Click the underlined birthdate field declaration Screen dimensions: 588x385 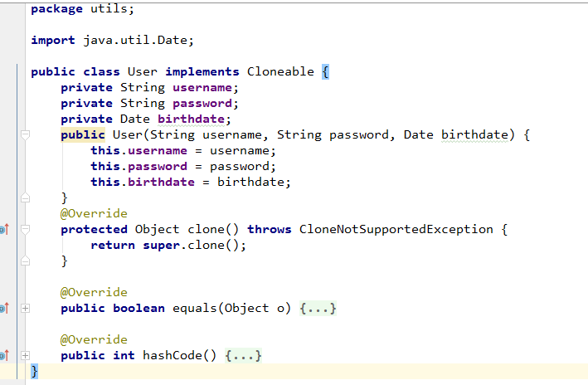coord(191,119)
